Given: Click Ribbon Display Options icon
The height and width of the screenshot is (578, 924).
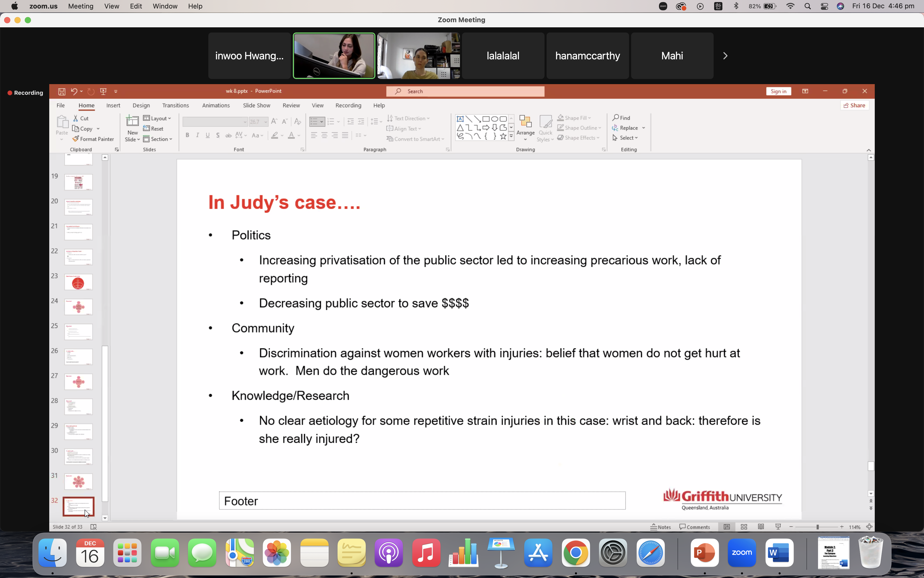Looking at the screenshot, I should 805,91.
